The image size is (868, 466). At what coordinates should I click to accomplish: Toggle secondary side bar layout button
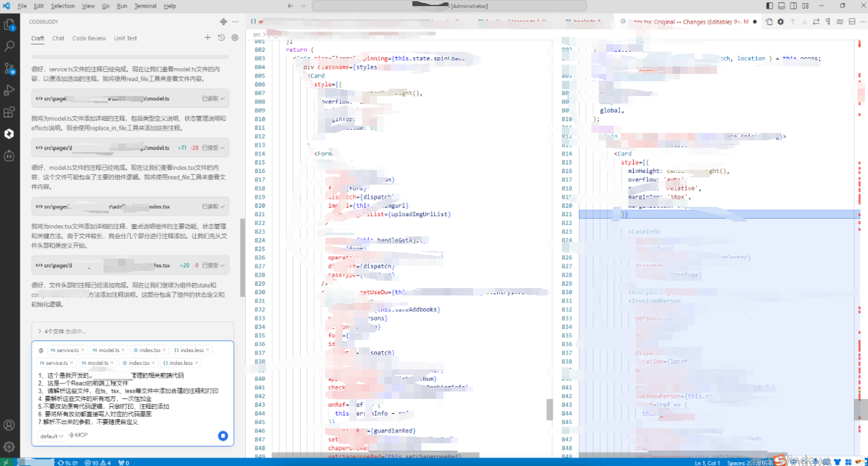point(793,6)
